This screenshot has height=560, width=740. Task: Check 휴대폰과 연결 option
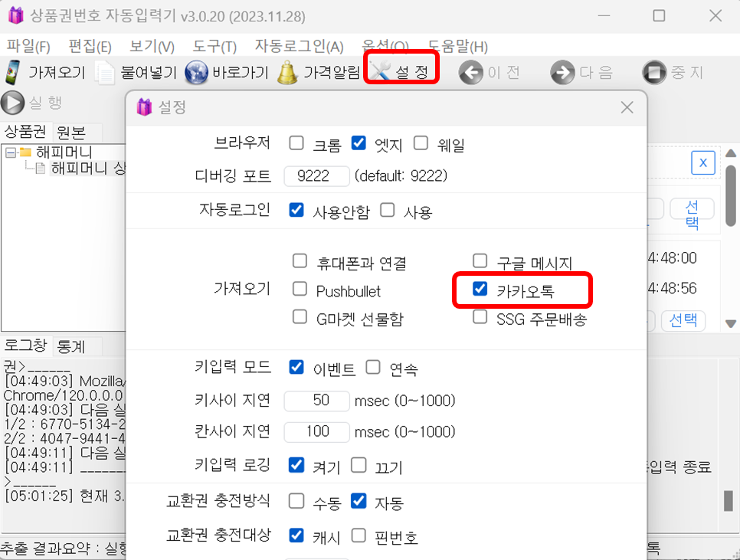(300, 261)
